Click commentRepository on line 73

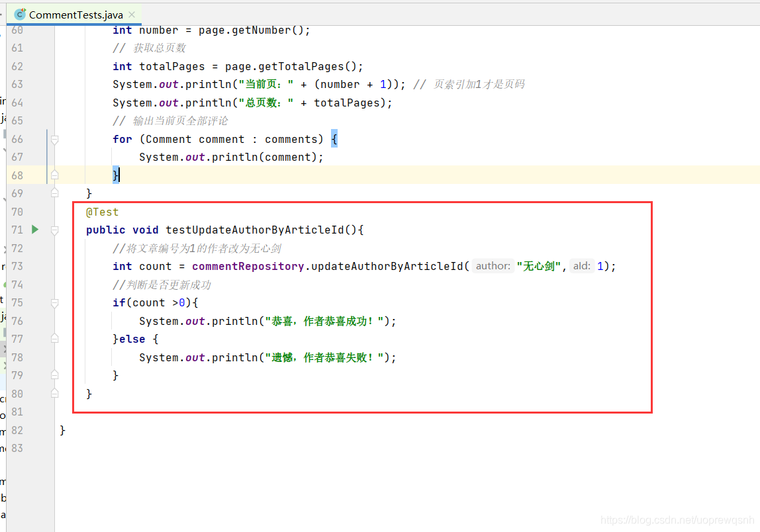click(x=248, y=266)
